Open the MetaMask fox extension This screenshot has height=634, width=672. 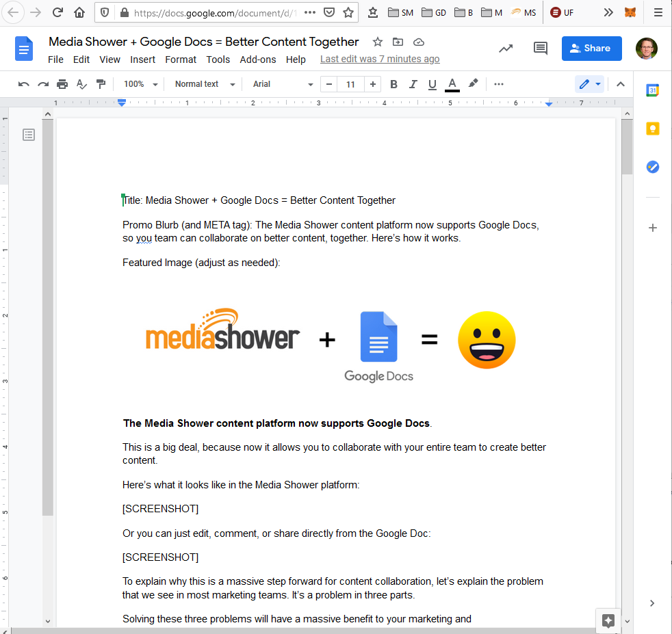click(x=630, y=12)
